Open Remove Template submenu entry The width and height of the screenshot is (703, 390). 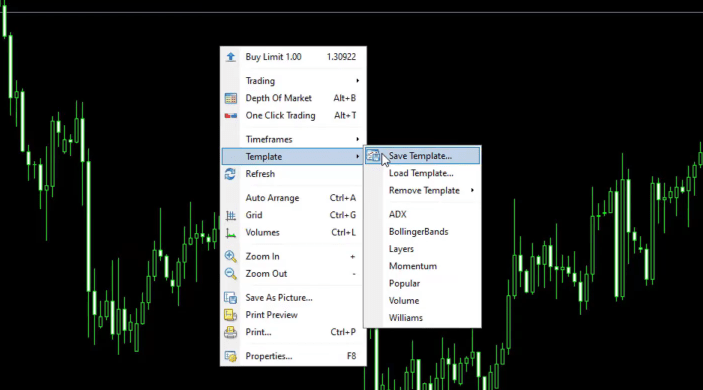[422, 191]
